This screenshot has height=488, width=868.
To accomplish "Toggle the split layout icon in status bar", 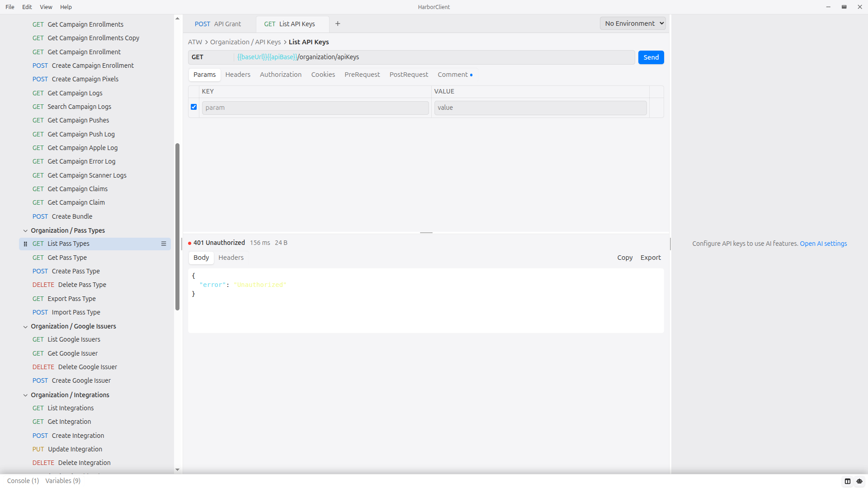I will pyautogui.click(x=848, y=481).
